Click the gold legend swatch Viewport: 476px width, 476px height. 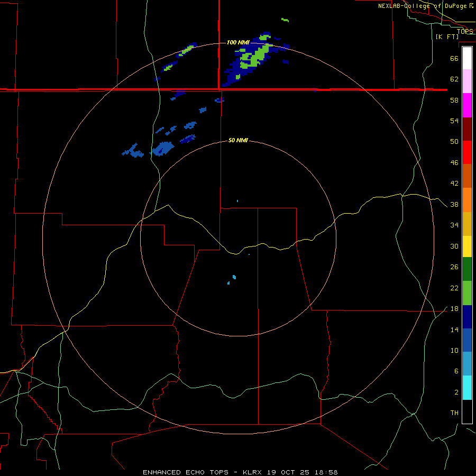click(x=467, y=224)
